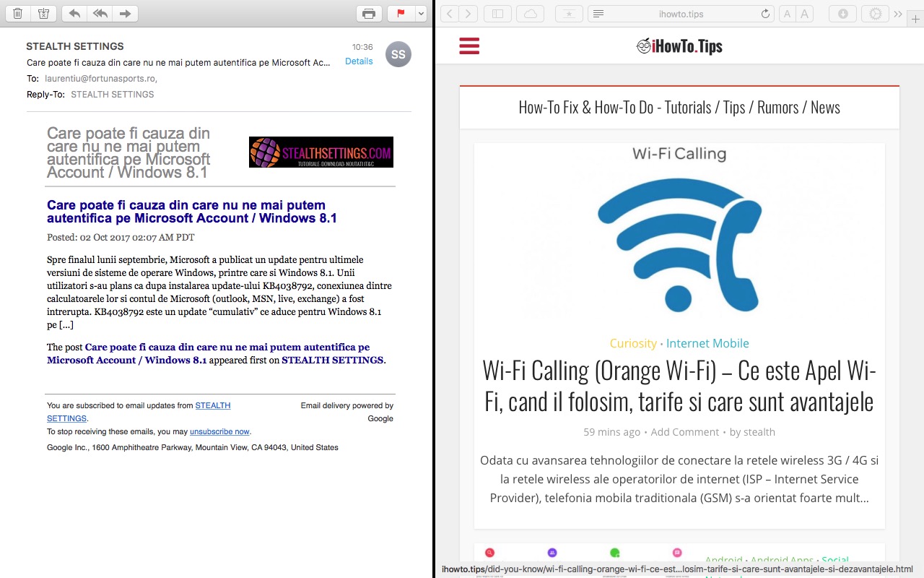This screenshot has height=578, width=924.
Task: Reload the ihowto.tips page
Action: point(765,14)
